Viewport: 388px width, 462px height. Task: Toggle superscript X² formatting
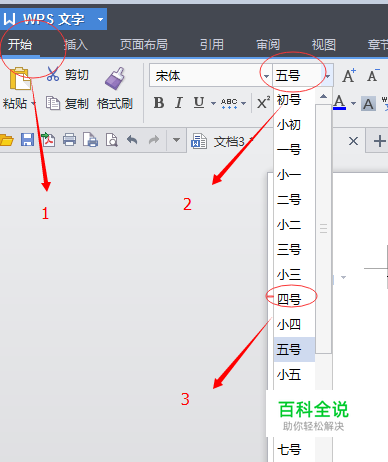[263, 103]
